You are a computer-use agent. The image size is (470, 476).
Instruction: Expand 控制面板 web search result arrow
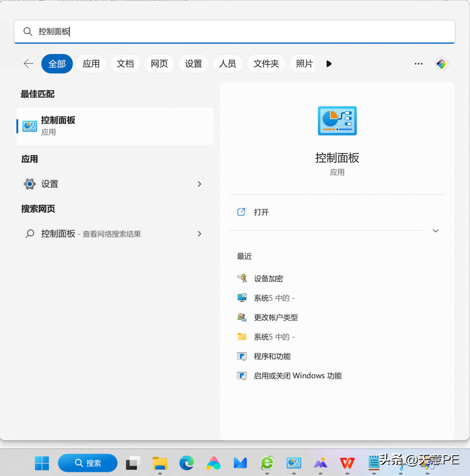[199, 234]
